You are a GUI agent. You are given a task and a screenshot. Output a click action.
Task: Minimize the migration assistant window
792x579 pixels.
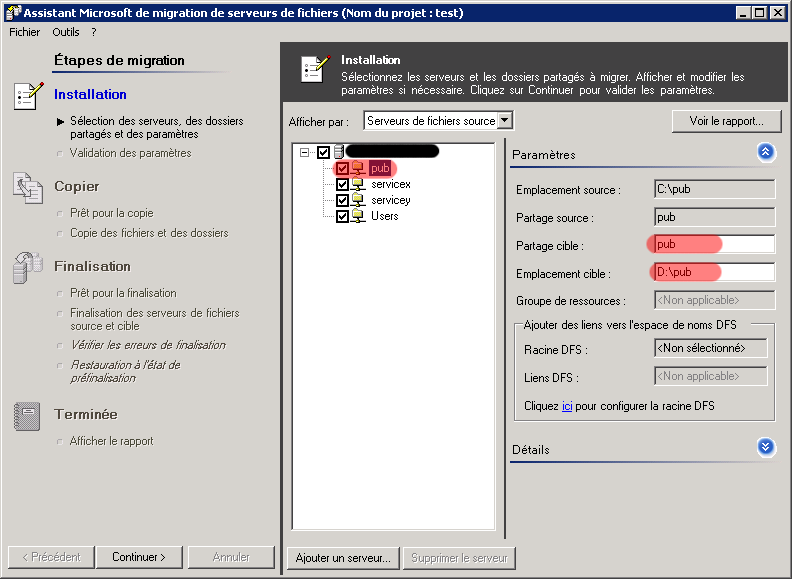[x=742, y=13]
